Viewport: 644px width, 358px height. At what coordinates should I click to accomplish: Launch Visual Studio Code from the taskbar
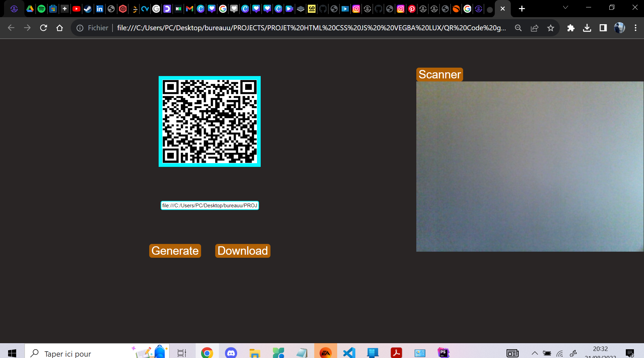pyautogui.click(x=349, y=352)
